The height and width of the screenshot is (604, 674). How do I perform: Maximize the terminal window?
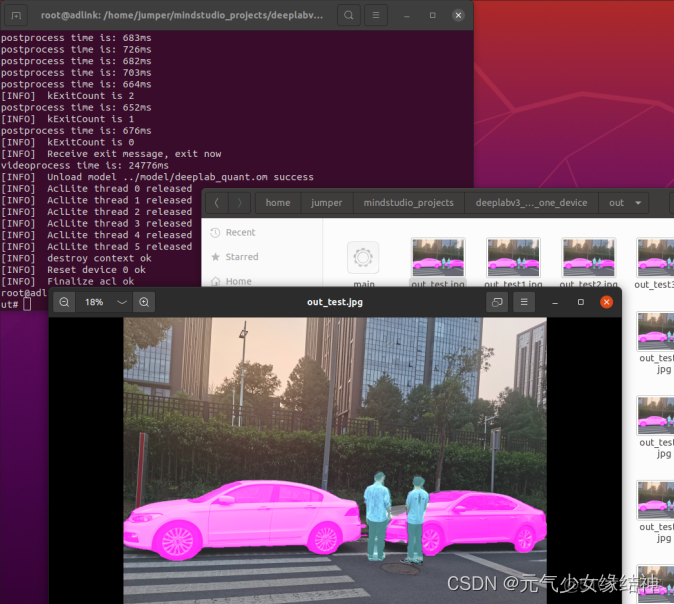[x=432, y=15]
